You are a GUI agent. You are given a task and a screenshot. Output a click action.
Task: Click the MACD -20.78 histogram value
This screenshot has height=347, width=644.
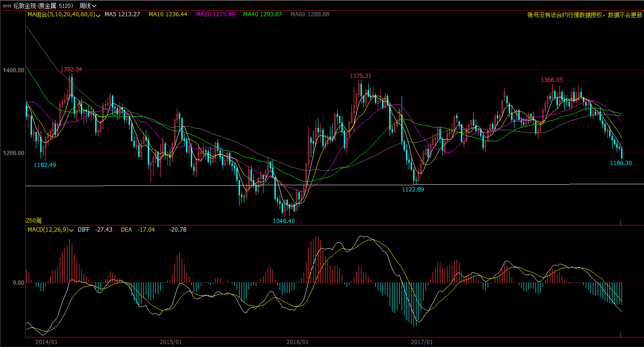pyautogui.click(x=178, y=230)
